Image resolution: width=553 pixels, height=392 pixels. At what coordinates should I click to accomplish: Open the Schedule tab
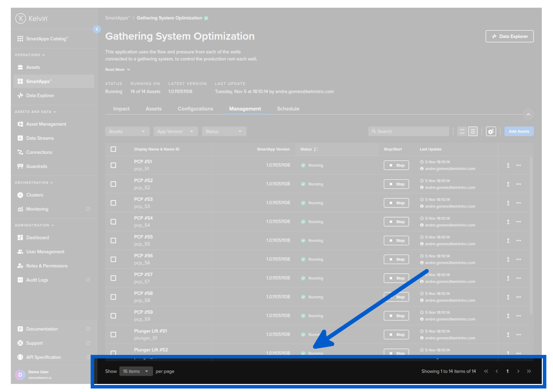[288, 109]
